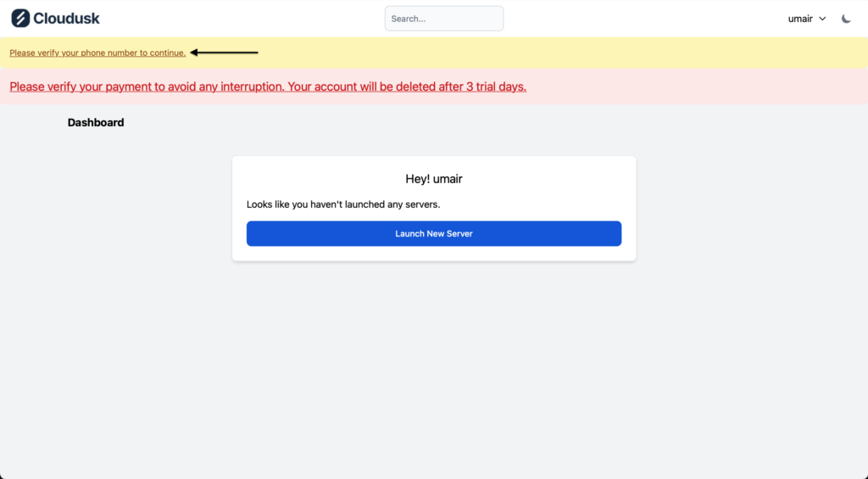Image resolution: width=868 pixels, height=479 pixels.
Task: Toggle dark mode with the moon icon
Action: pyautogui.click(x=846, y=19)
